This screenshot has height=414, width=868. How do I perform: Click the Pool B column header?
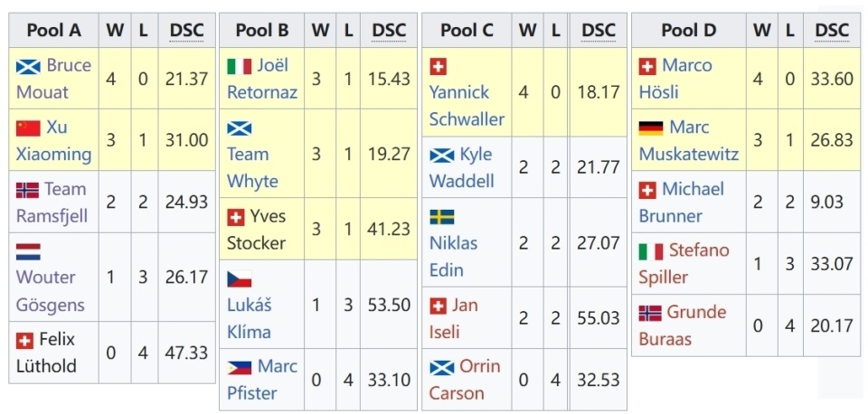point(262,30)
